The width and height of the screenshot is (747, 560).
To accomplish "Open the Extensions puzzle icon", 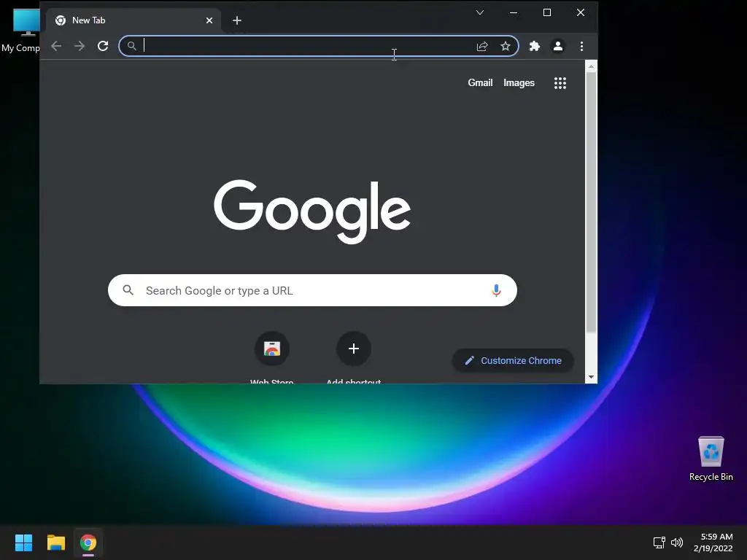I will click(x=535, y=46).
